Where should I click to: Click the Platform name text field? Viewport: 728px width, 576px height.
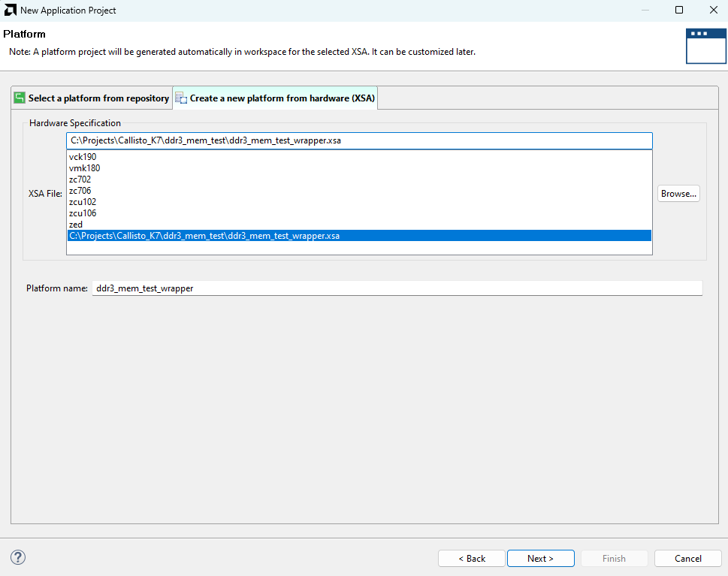397,288
